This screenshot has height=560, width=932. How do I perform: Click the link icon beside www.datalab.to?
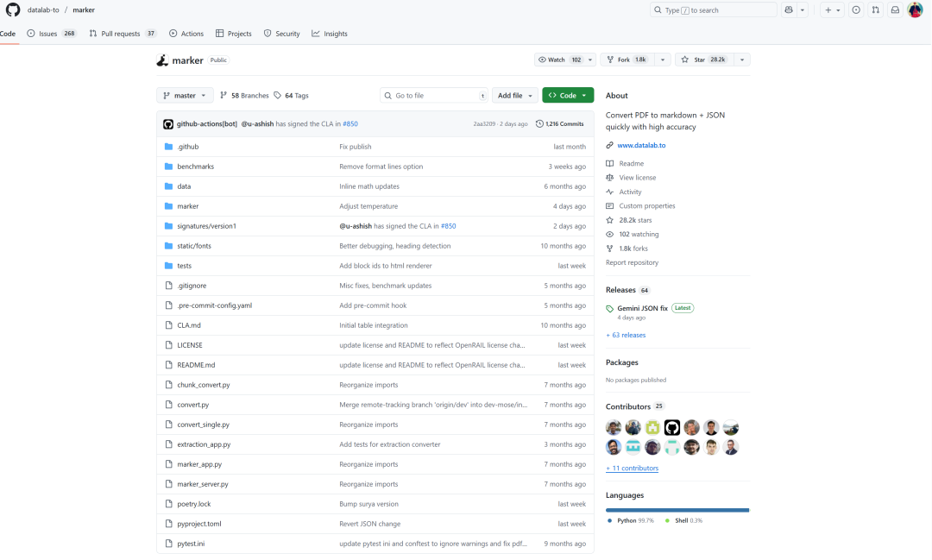(x=610, y=145)
